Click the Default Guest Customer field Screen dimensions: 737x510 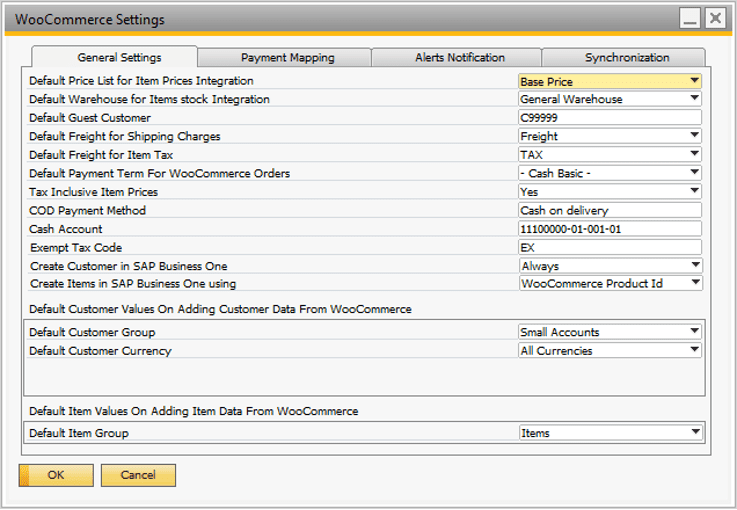click(x=610, y=118)
